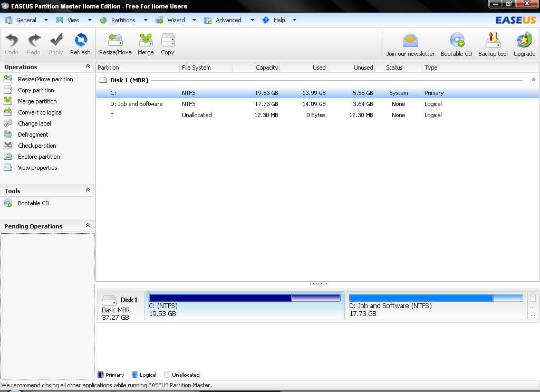The height and width of the screenshot is (392, 540).
Task: Click the Explore partition icon
Action: coord(8,156)
